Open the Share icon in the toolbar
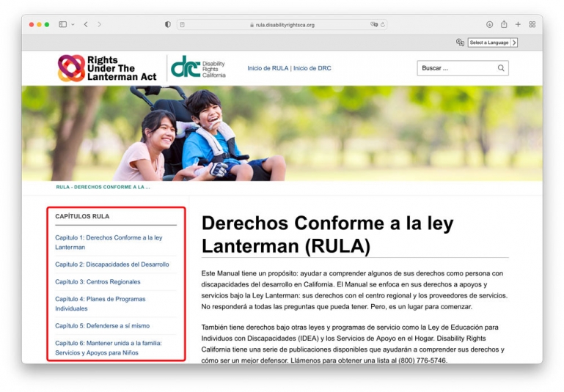Viewport: 564px width, 392px height. pyautogui.click(x=504, y=24)
